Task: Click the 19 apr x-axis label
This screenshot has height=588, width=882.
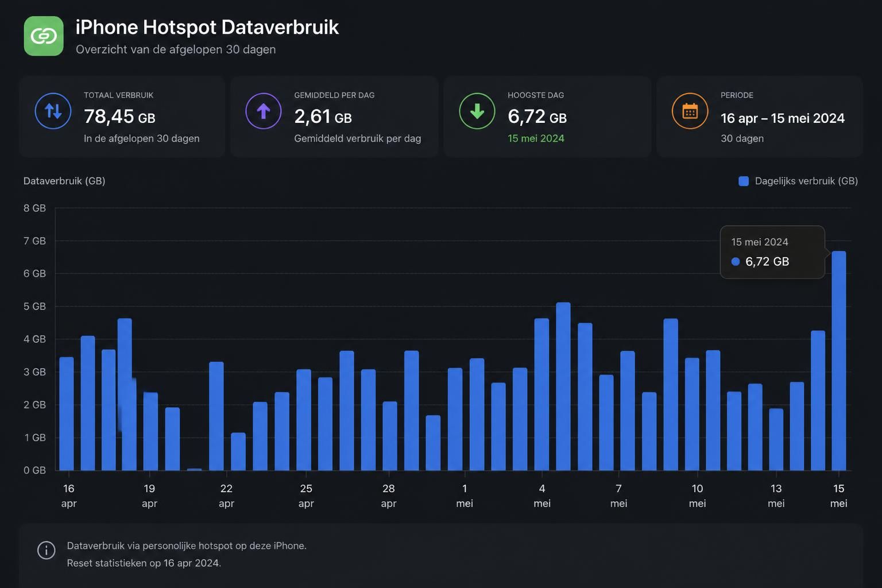Action: click(x=149, y=496)
